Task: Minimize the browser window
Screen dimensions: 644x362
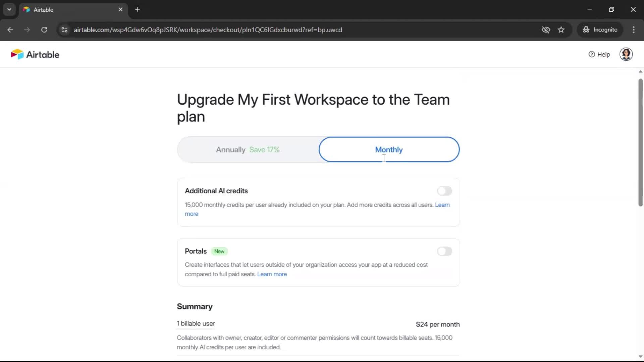Action: pos(590,9)
